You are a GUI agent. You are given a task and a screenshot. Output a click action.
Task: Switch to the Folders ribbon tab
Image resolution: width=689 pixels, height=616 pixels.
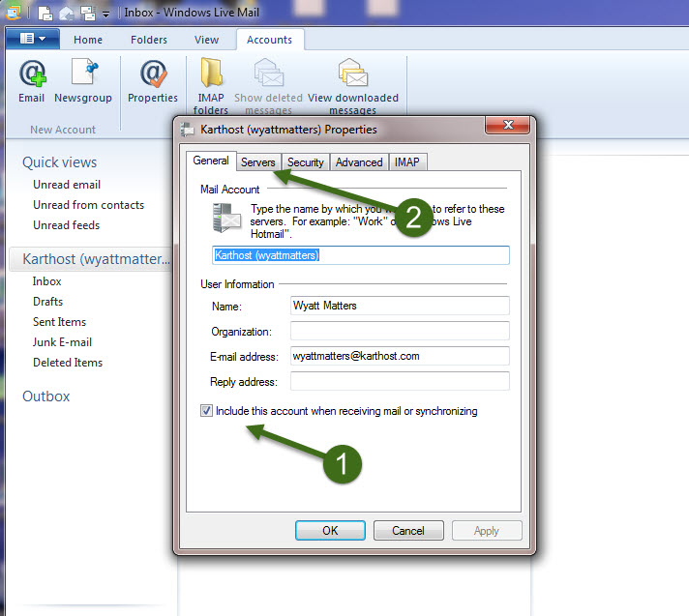point(149,40)
